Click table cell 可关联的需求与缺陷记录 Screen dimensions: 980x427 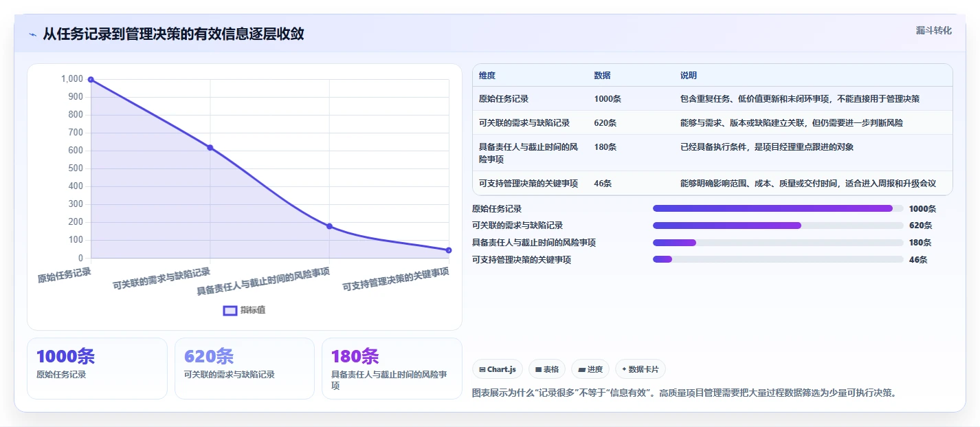tap(524, 123)
